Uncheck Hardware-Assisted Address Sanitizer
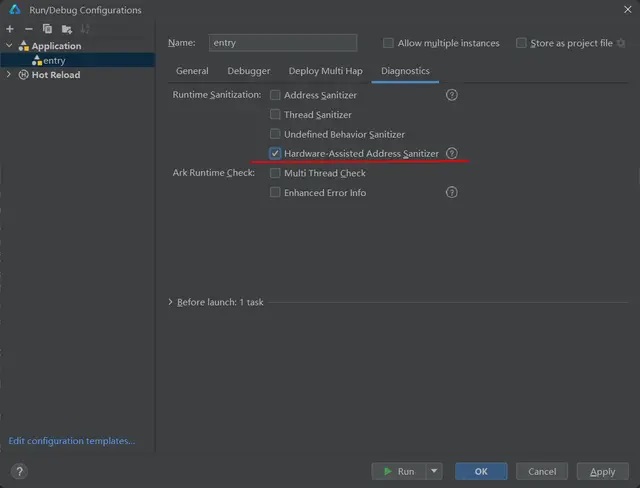 (275, 153)
